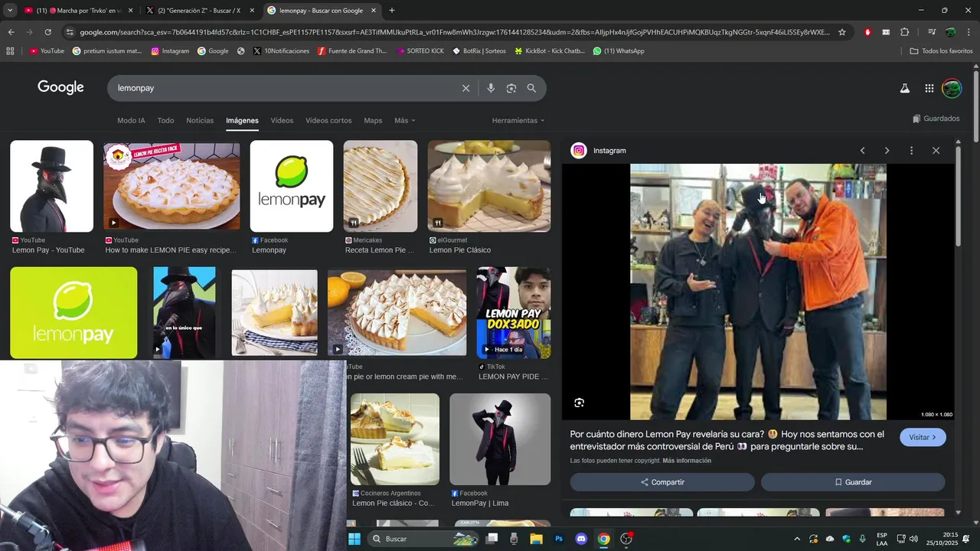Open the address bar URL field
The image size is (980, 551).
(x=455, y=32)
